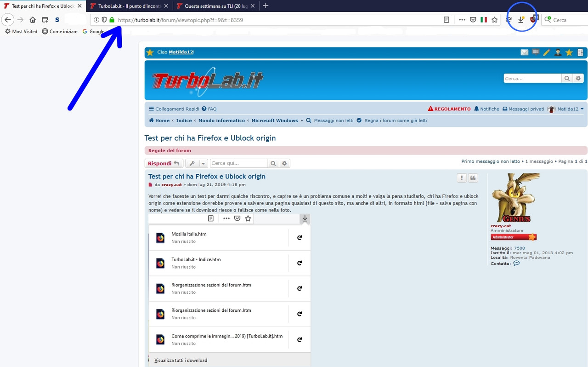
Task: Click the green padlock in the address bar
Action: coord(112,20)
